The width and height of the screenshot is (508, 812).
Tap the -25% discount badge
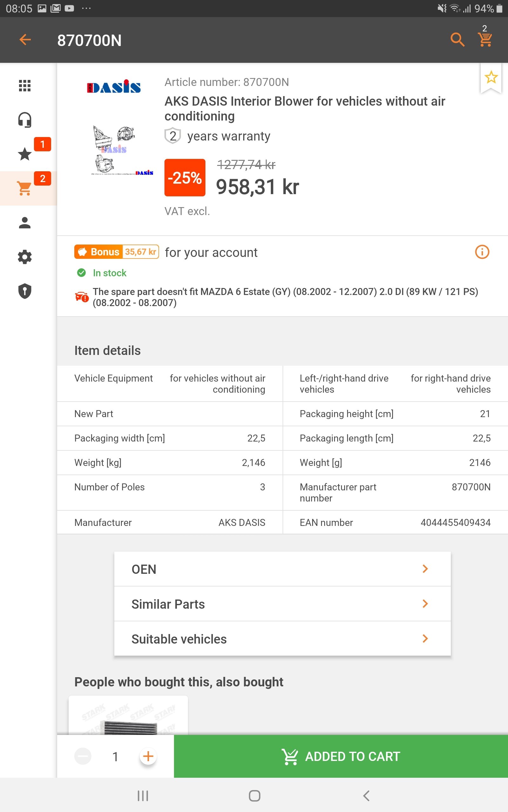[185, 178]
